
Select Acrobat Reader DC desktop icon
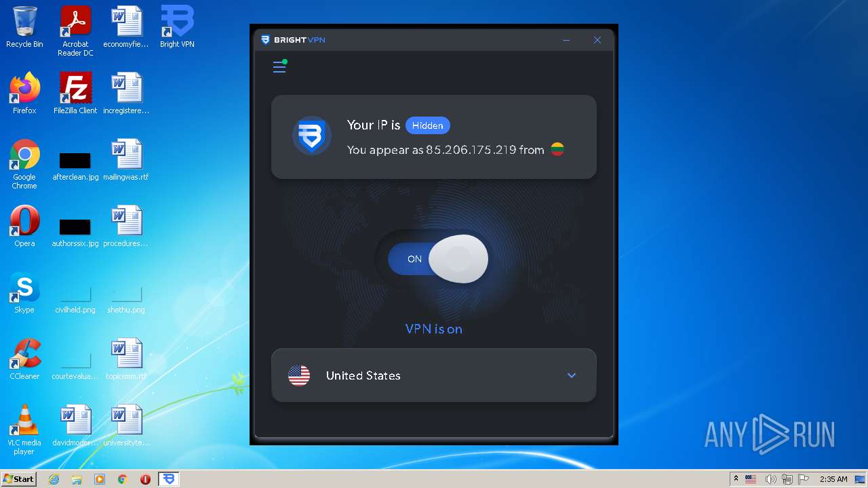[75, 31]
